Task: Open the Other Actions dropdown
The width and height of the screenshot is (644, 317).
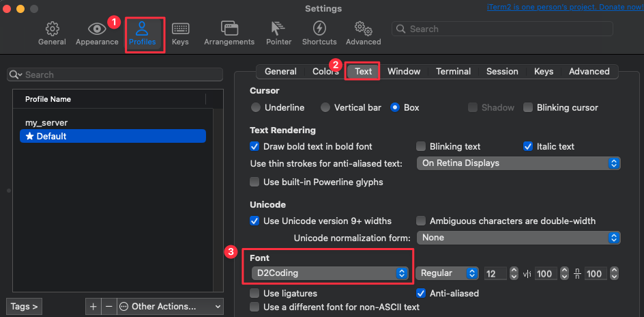Action: click(x=171, y=306)
